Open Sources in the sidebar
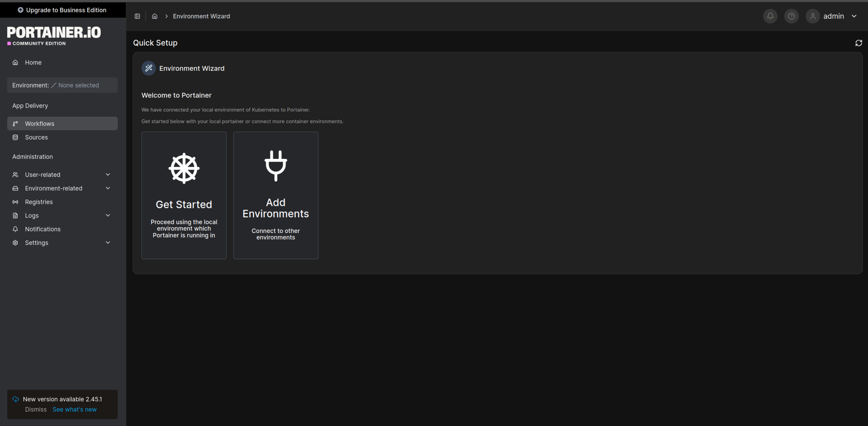 click(x=62, y=137)
